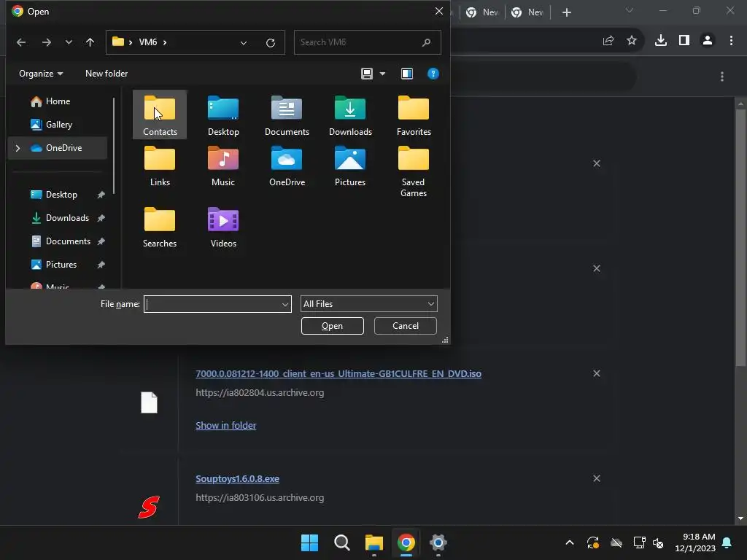Open File Explorer from taskbar
Screen dimensions: 747x560
374,542
